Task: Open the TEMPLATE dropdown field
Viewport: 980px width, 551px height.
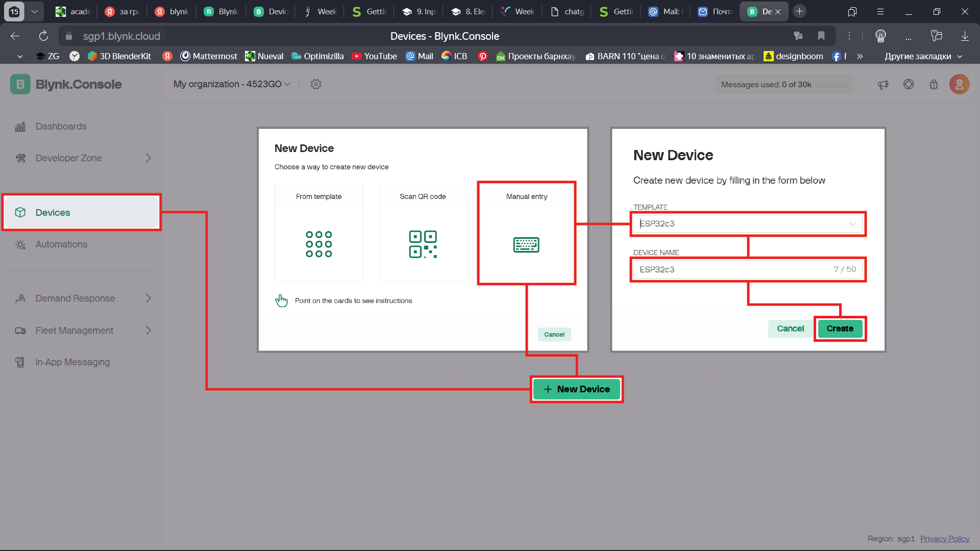Action: pos(748,224)
